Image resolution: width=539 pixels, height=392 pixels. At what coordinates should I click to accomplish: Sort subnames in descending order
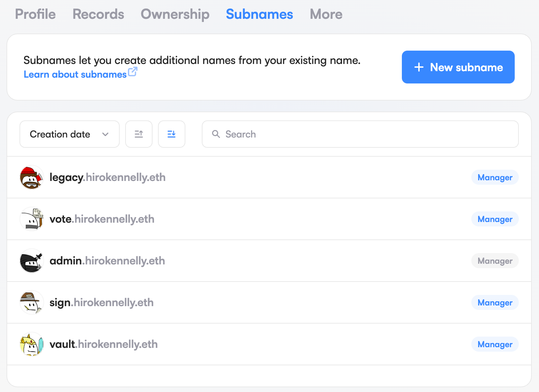(x=172, y=134)
